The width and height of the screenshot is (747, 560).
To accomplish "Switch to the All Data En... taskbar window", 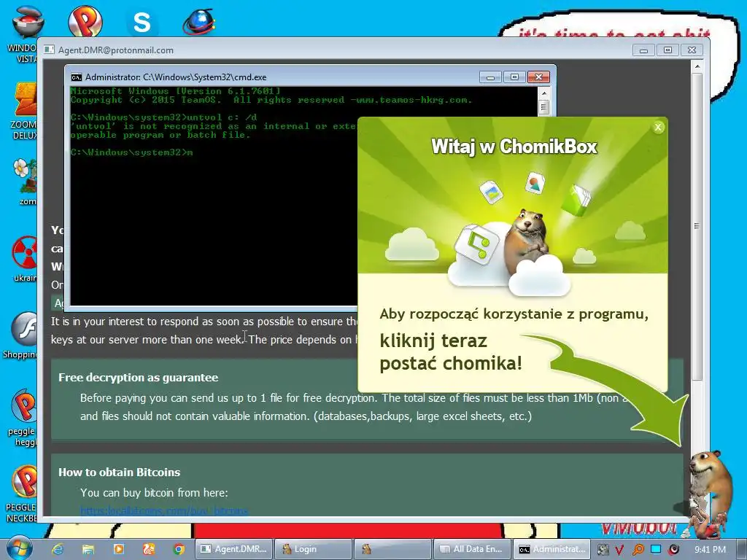I will coord(472,549).
